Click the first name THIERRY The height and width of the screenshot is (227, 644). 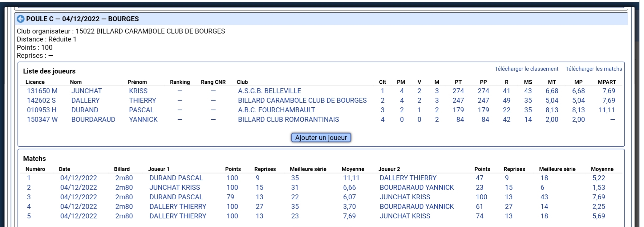coord(143,101)
